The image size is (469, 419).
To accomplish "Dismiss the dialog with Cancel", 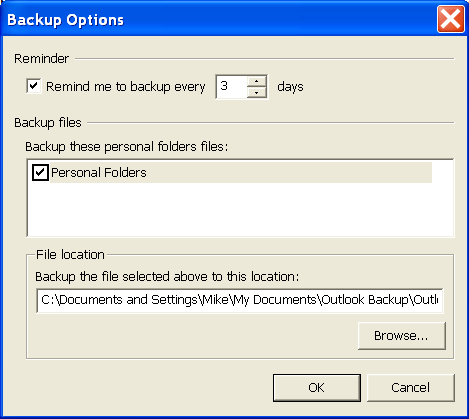I will [411, 388].
